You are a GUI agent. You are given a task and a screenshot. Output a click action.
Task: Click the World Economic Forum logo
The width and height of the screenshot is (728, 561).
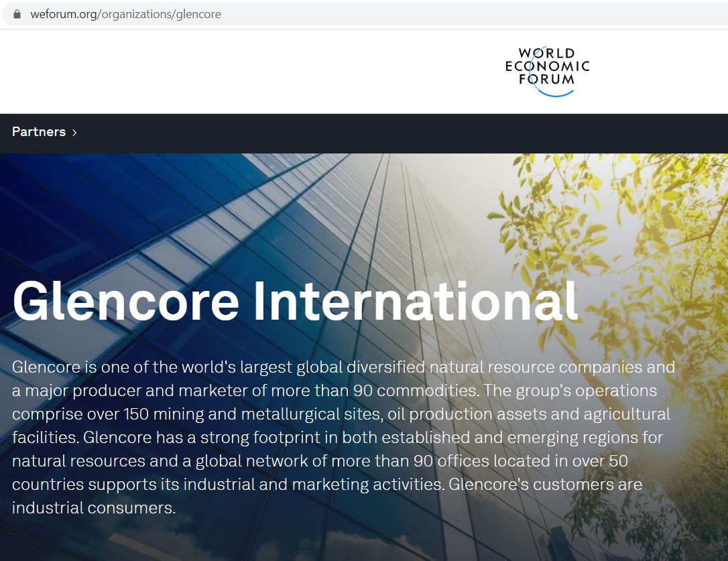coord(548,72)
